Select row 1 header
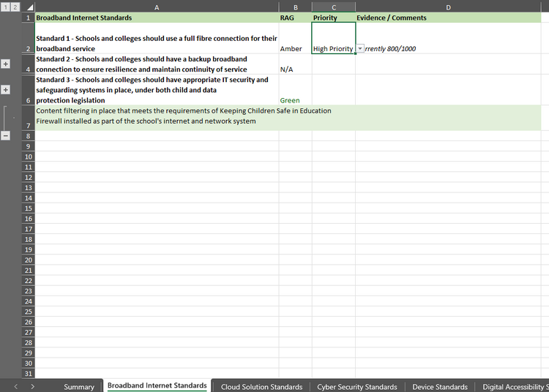This screenshot has height=392, width=549. (x=28, y=18)
